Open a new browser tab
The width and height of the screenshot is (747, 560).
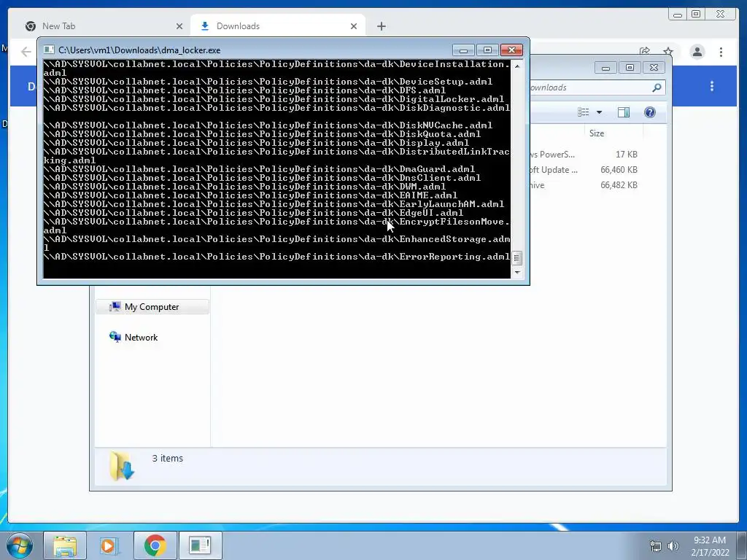click(x=381, y=26)
